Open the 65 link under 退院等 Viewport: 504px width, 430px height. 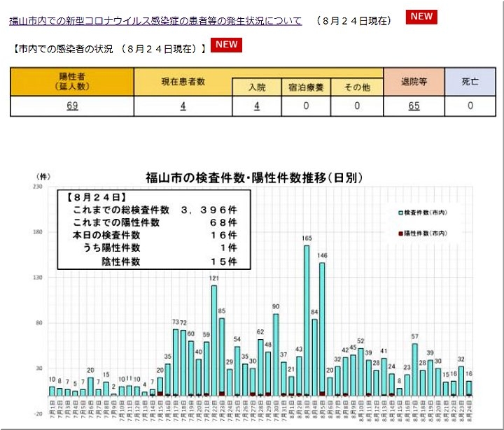(414, 106)
